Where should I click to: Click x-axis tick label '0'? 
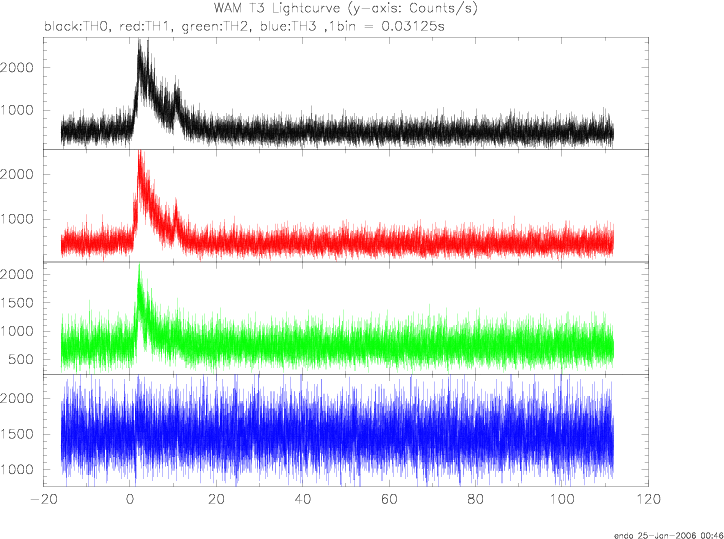click(x=130, y=499)
